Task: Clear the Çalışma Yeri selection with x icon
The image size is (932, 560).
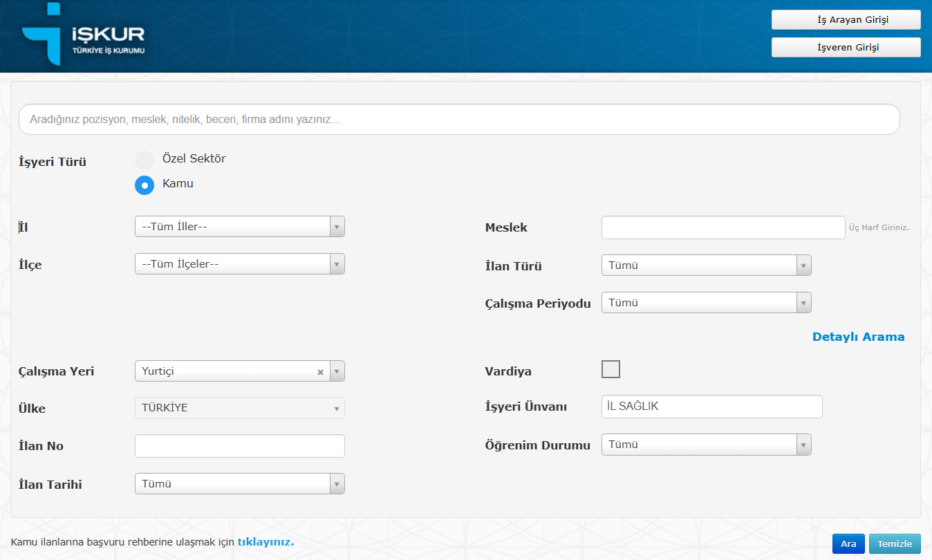Action: pyautogui.click(x=320, y=372)
